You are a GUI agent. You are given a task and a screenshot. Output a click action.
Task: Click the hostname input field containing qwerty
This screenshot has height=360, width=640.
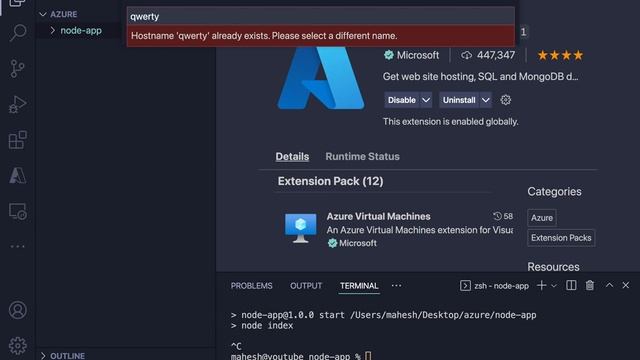(x=321, y=16)
